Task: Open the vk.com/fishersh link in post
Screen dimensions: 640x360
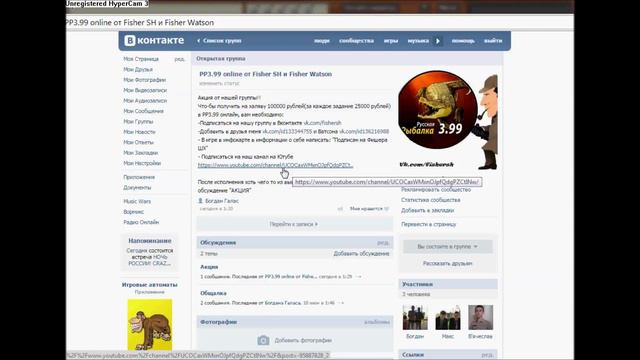Action: tap(322, 123)
